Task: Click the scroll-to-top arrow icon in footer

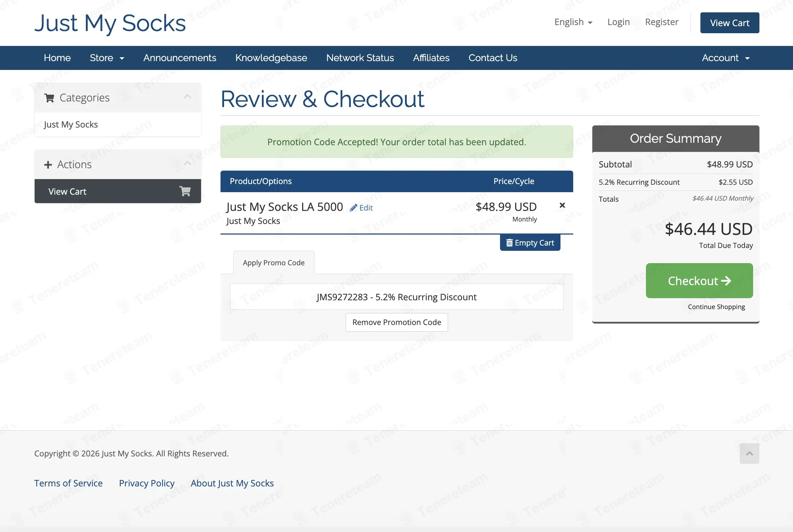Action: (749, 453)
